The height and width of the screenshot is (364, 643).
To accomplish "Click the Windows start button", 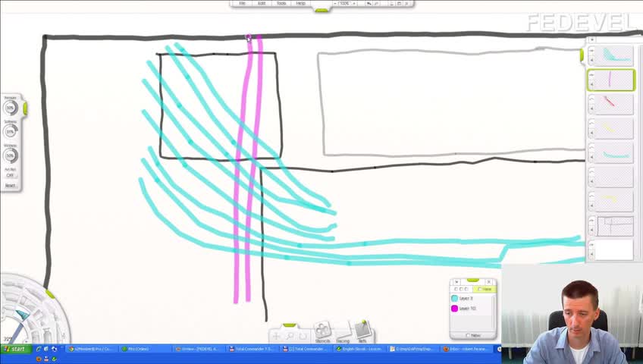I will (x=14, y=349).
